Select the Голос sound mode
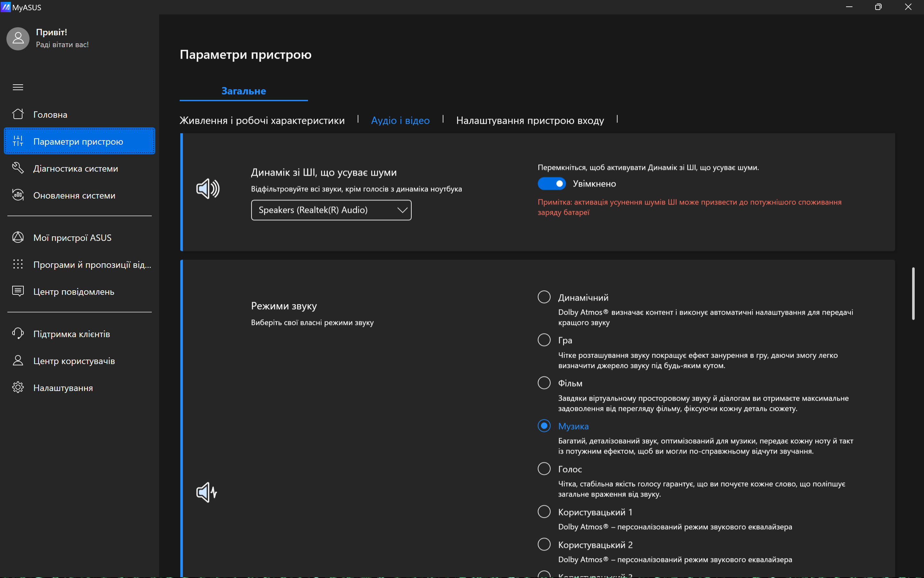Viewport: 924px width, 578px height. click(543, 469)
